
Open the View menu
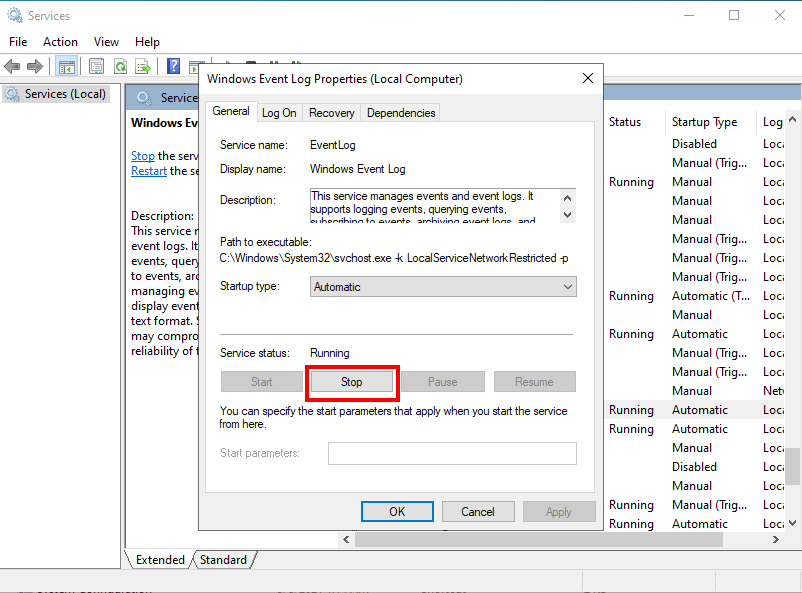[106, 42]
